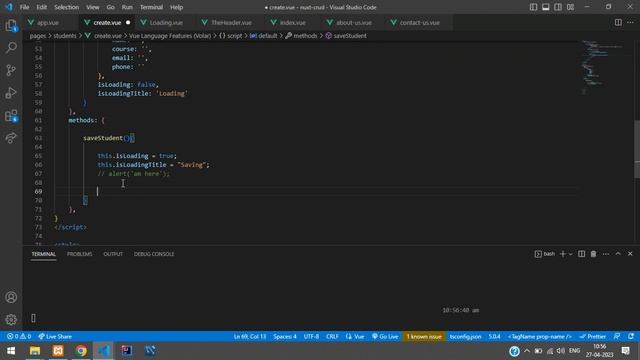Image resolution: width=640 pixels, height=360 pixels.
Task: Open the Extensions view
Action: click(x=11, y=116)
